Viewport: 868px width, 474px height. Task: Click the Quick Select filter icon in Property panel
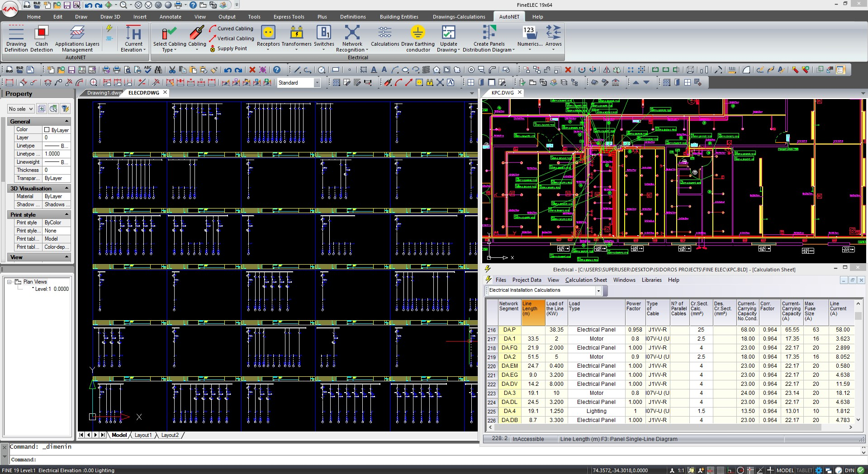click(65, 109)
